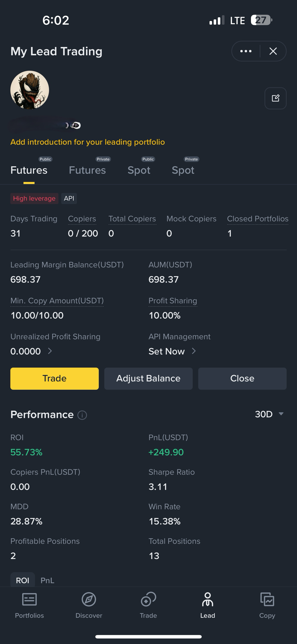Tap the profile avatar picture
The height and width of the screenshot is (644, 297).
click(x=30, y=90)
